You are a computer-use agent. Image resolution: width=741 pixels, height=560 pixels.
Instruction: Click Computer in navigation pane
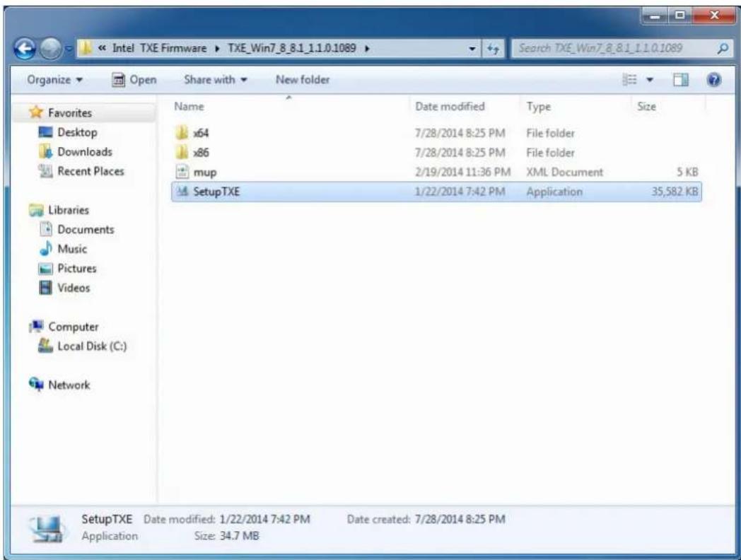tap(74, 327)
